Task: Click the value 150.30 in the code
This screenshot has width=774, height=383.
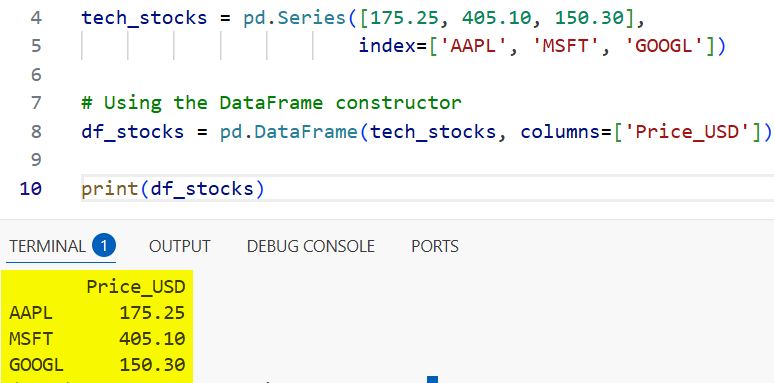Action: coord(590,18)
